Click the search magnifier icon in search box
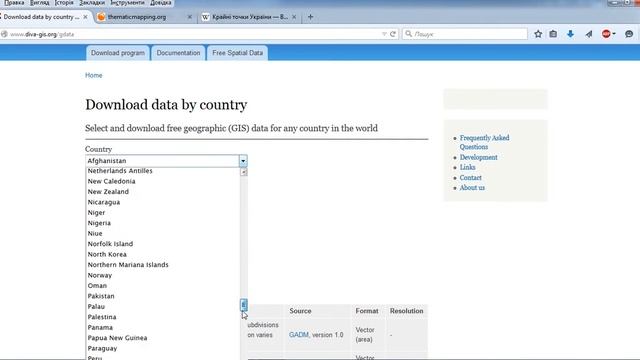 click(x=409, y=34)
